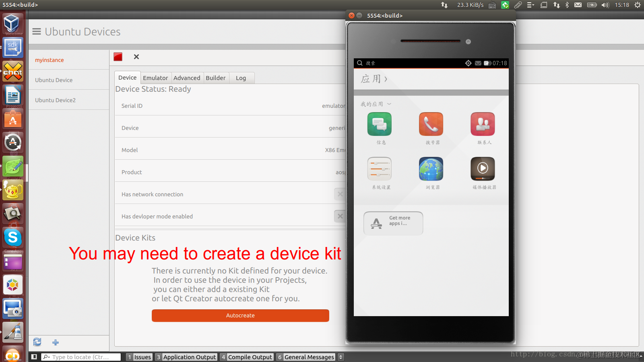Viewport: 644px width, 362px height.
Task: Open the chat app launcher icon
Action: click(x=13, y=71)
